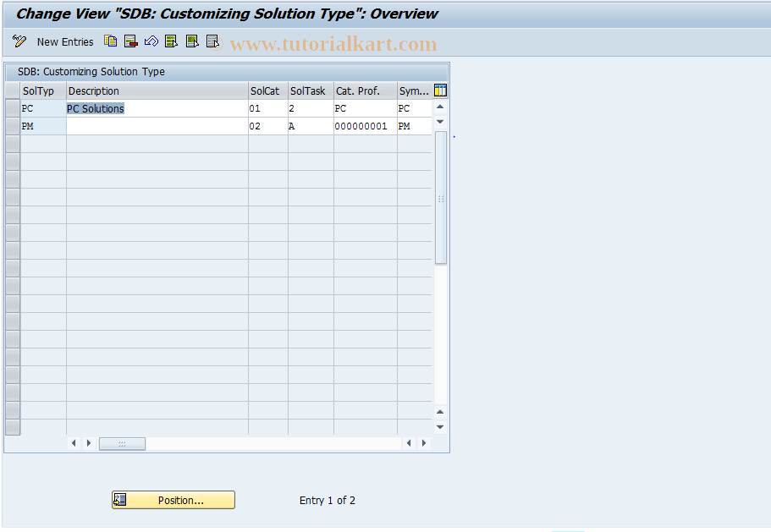The image size is (771, 532).
Task: Click the Description column header
Action: (157, 90)
